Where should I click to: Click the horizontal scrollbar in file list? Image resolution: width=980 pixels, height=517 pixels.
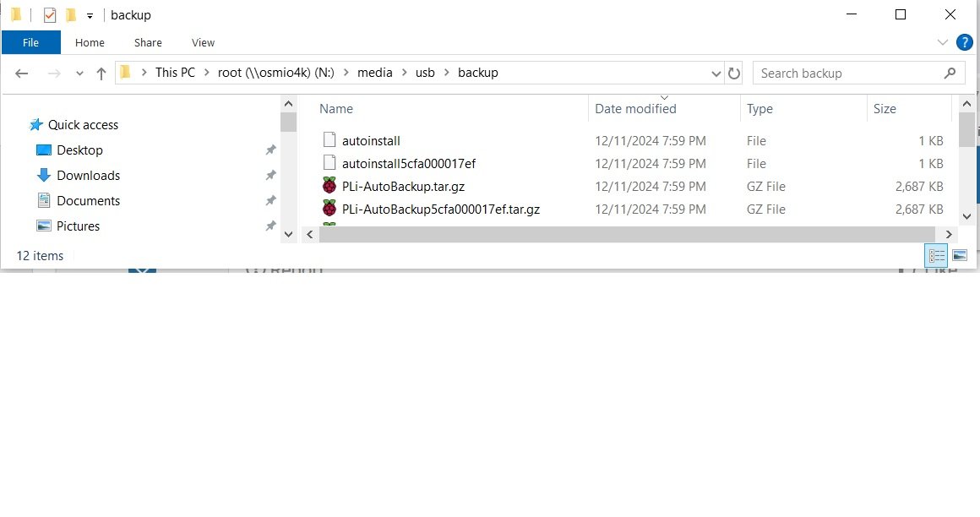coord(625,235)
